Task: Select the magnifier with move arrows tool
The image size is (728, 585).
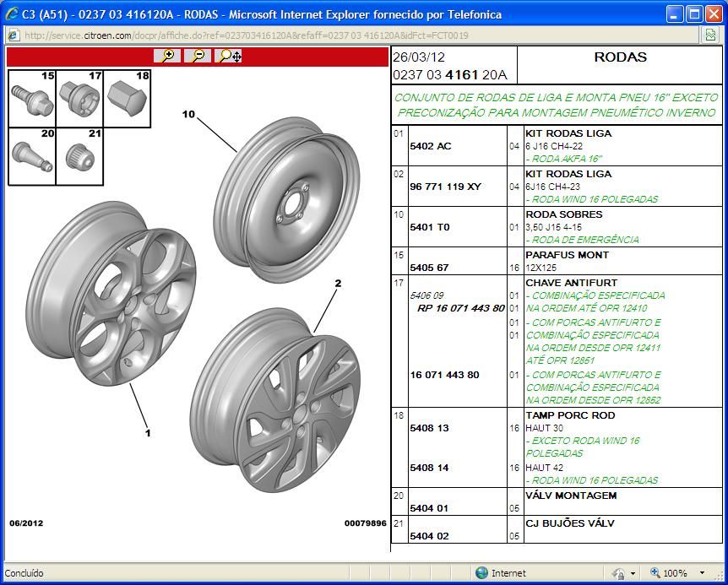Action: tap(228, 56)
